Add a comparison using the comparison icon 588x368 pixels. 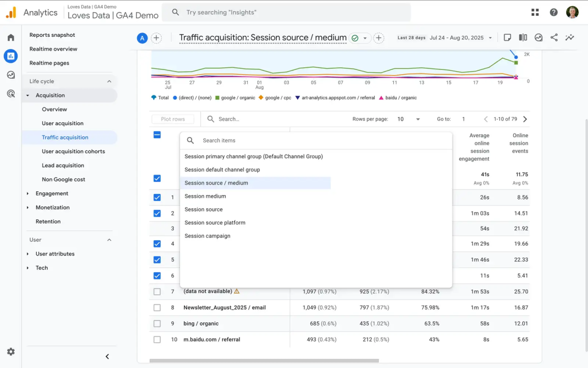[522, 37]
